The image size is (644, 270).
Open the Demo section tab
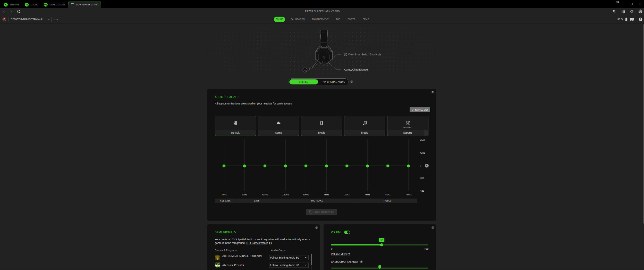coord(366,19)
